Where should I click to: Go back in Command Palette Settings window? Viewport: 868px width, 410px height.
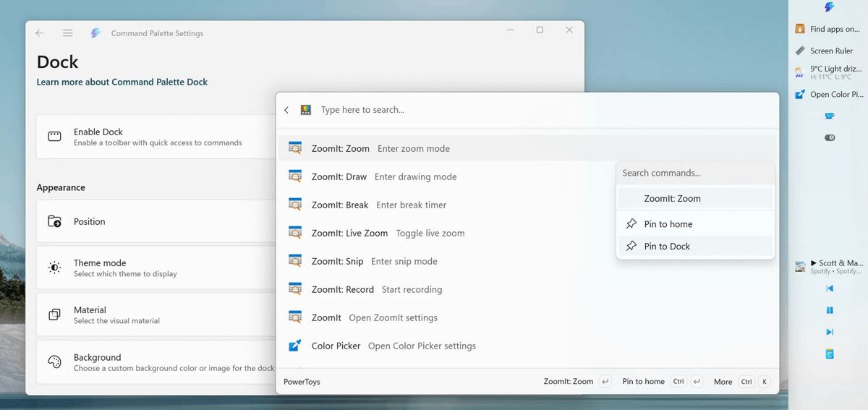tap(40, 33)
